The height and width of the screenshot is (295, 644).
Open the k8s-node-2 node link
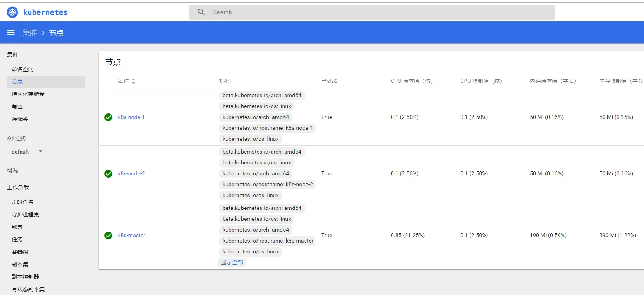click(x=131, y=173)
